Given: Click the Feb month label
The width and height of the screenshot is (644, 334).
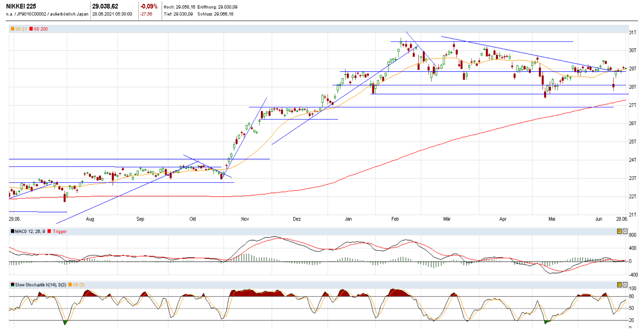Looking at the screenshot, I should tap(395, 219).
